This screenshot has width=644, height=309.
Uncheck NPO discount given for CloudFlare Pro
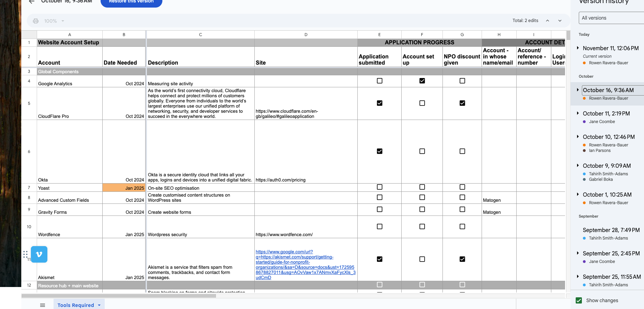point(462,103)
